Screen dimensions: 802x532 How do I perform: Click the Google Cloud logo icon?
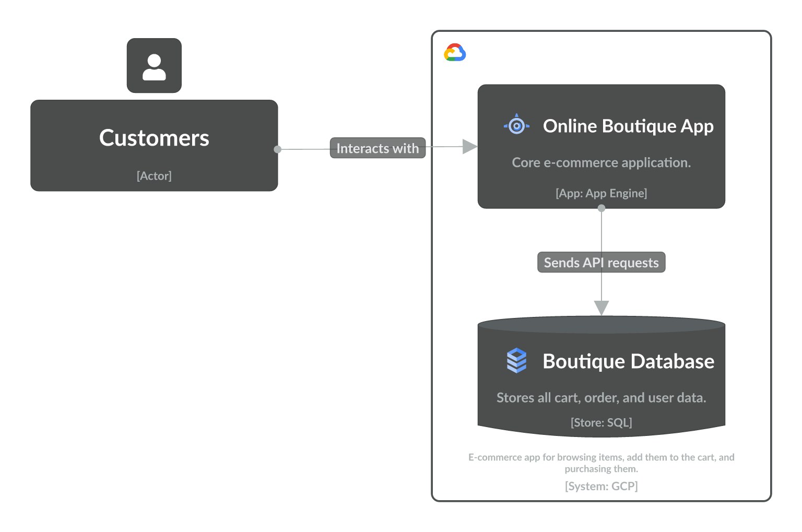(455, 53)
